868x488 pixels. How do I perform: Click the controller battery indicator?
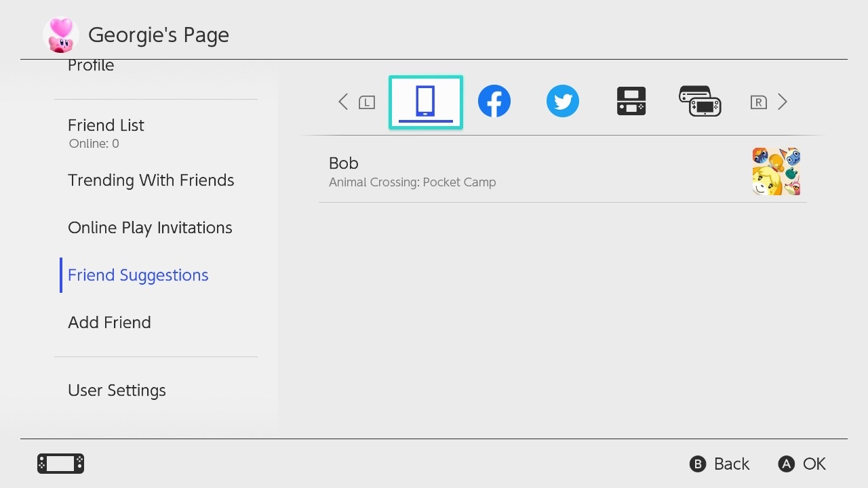(60, 464)
